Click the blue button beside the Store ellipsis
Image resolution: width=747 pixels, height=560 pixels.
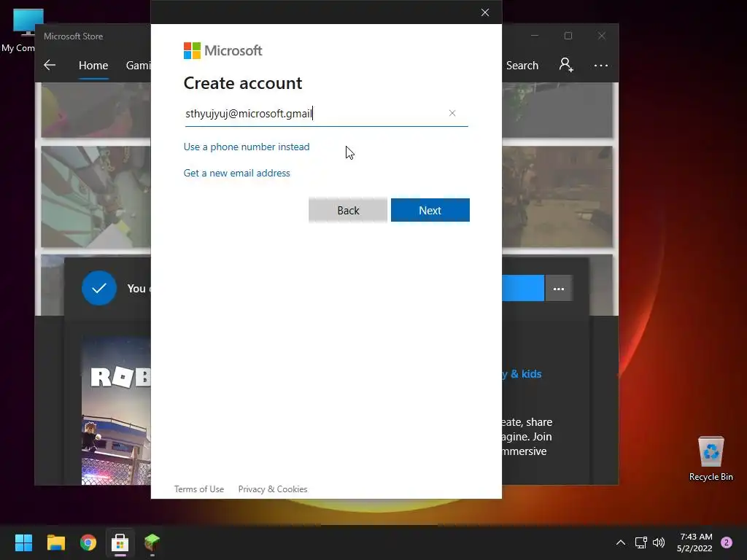click(523, 288)
